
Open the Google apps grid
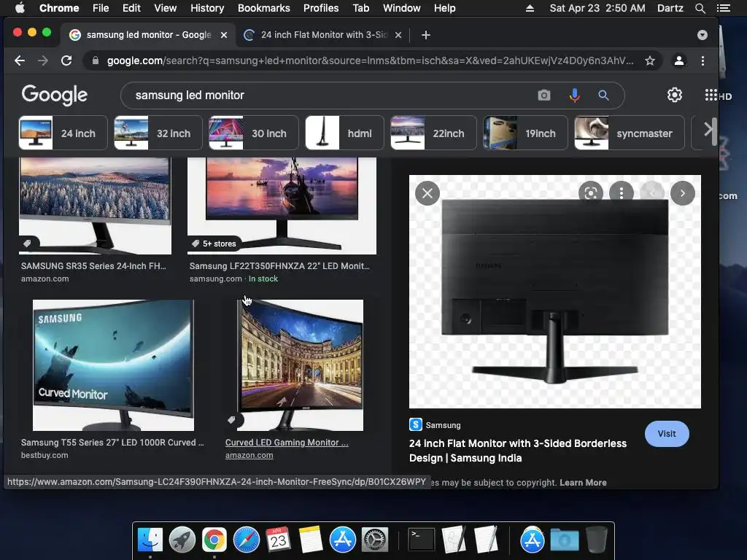coord(711,96)
